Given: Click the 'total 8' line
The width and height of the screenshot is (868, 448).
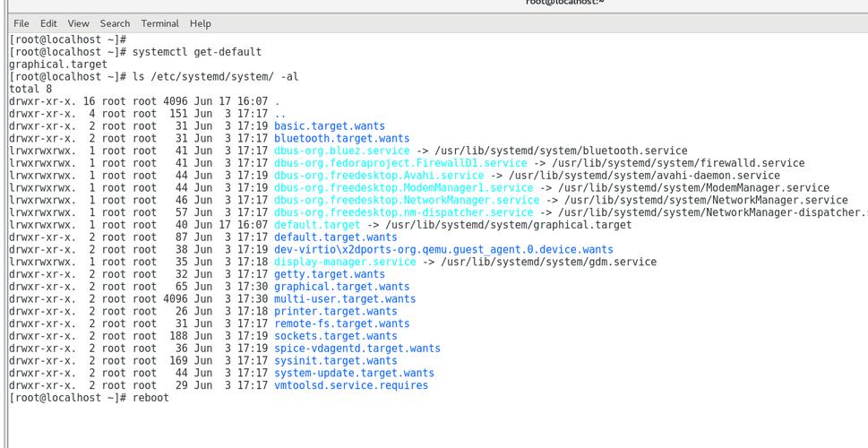Looking at the screenshot, I should 31,90.
